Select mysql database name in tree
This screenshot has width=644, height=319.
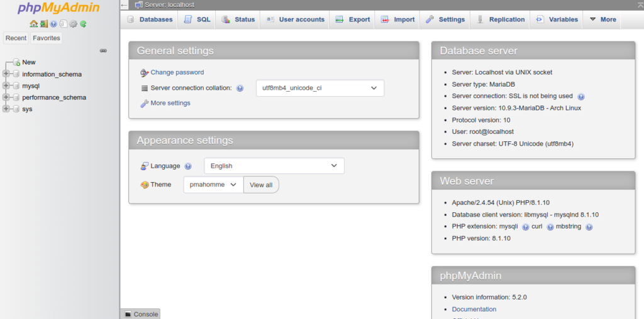31,85
